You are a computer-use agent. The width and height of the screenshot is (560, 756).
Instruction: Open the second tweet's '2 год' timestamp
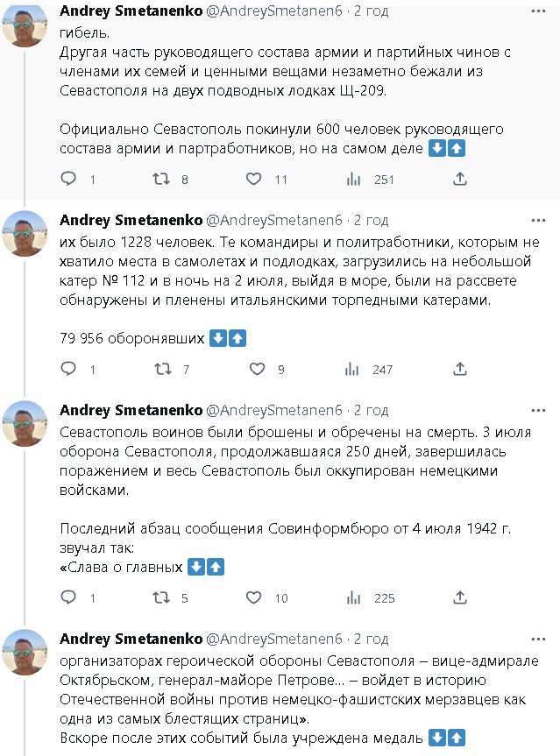click(371, 219)
